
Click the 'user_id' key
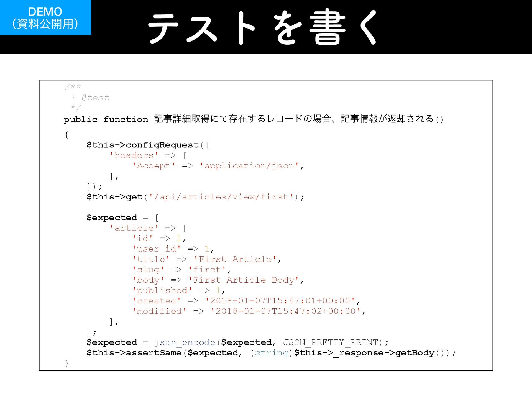(157, 249)
